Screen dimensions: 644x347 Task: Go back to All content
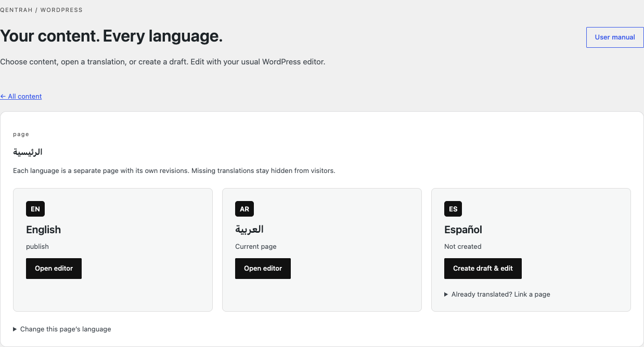coord(21,96)
